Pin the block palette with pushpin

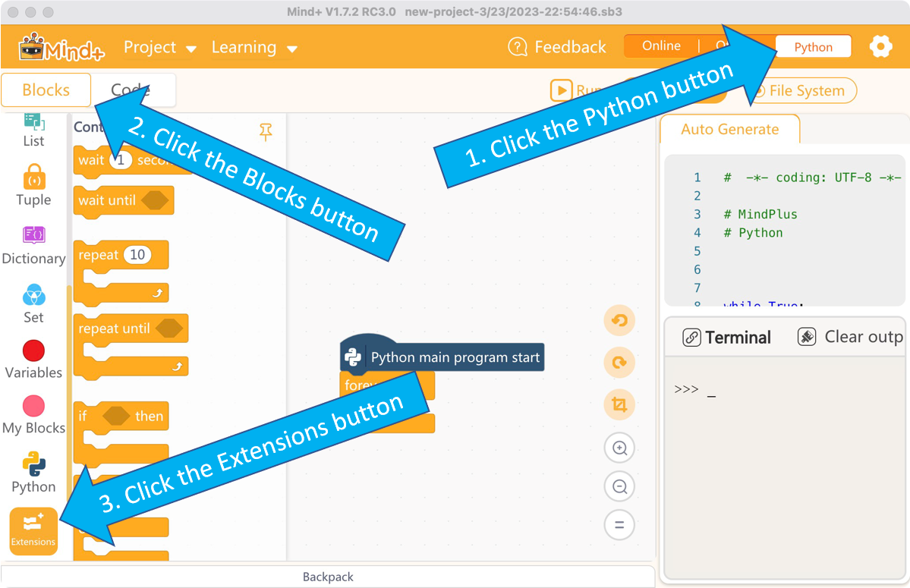tap(266, 131)
